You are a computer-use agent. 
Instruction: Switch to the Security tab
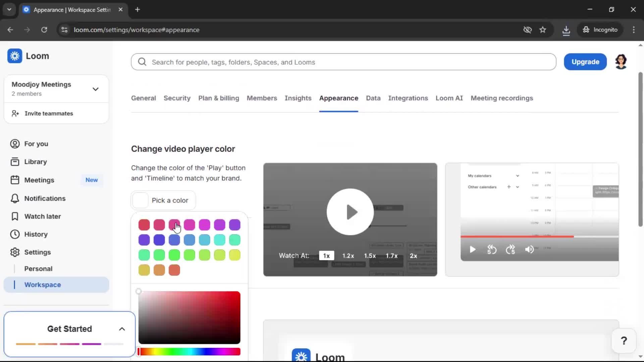pyautogui.click(x=177, y=98)
